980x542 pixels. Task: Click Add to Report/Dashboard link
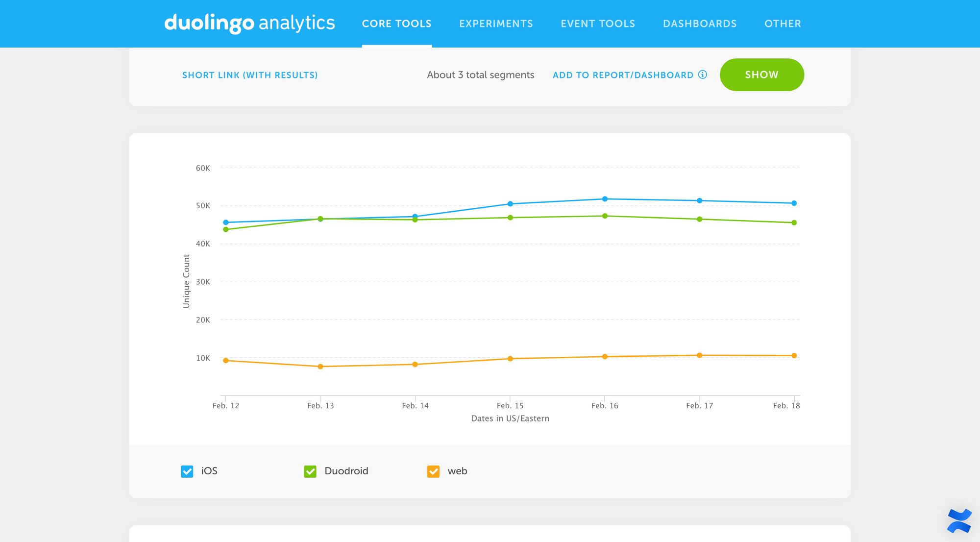pos(623,75)
